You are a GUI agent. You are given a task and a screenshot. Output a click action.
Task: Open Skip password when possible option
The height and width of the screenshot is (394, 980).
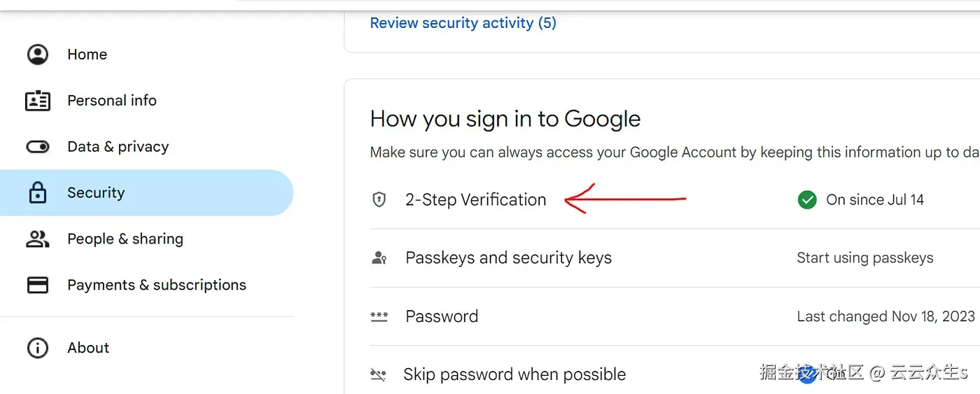(514, 375)
